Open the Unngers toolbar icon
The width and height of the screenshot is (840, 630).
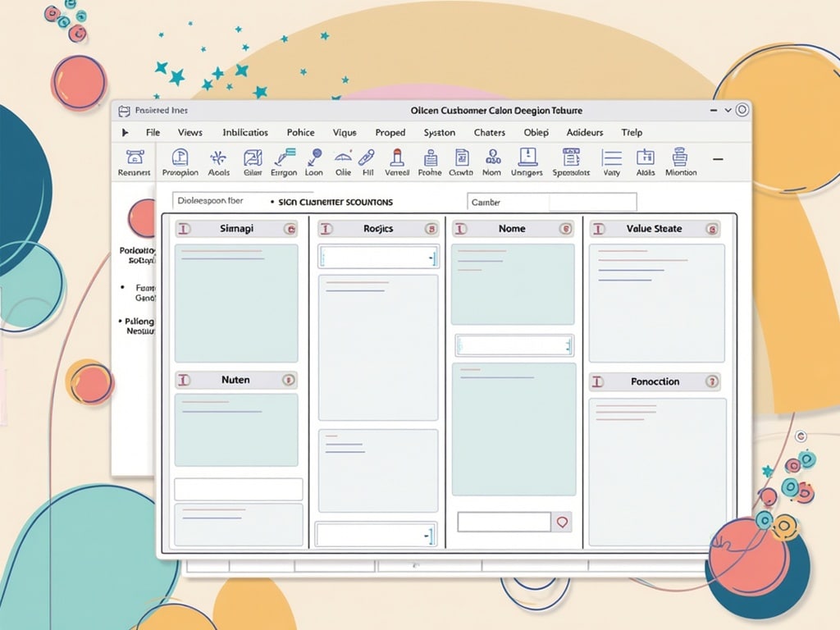527,157
